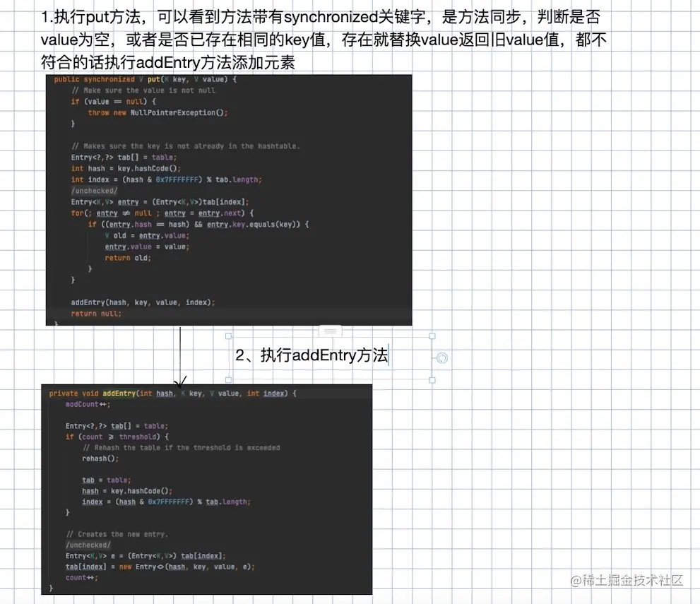The height and width of the screenshot is (604, 700).
Task: Click the bottom-right corner handle of the addEntry text box
Action: pyautogui.click(x=432, y=380)
